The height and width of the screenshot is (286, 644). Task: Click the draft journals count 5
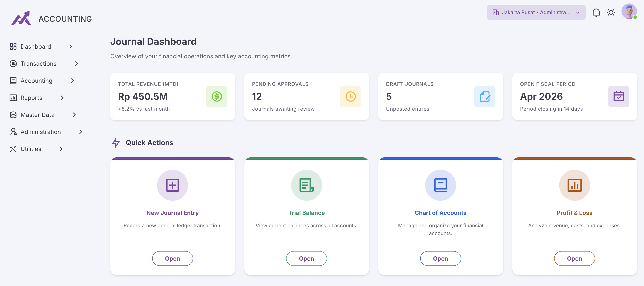coord(389,96)
